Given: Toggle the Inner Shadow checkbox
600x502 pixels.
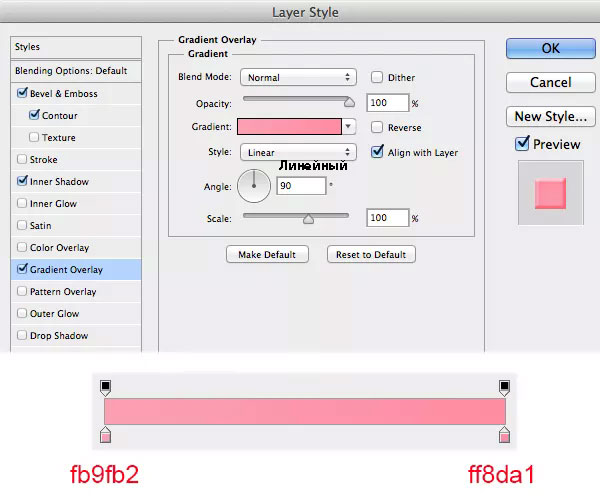Looking at the screenshot, I should tap(22, 181).
